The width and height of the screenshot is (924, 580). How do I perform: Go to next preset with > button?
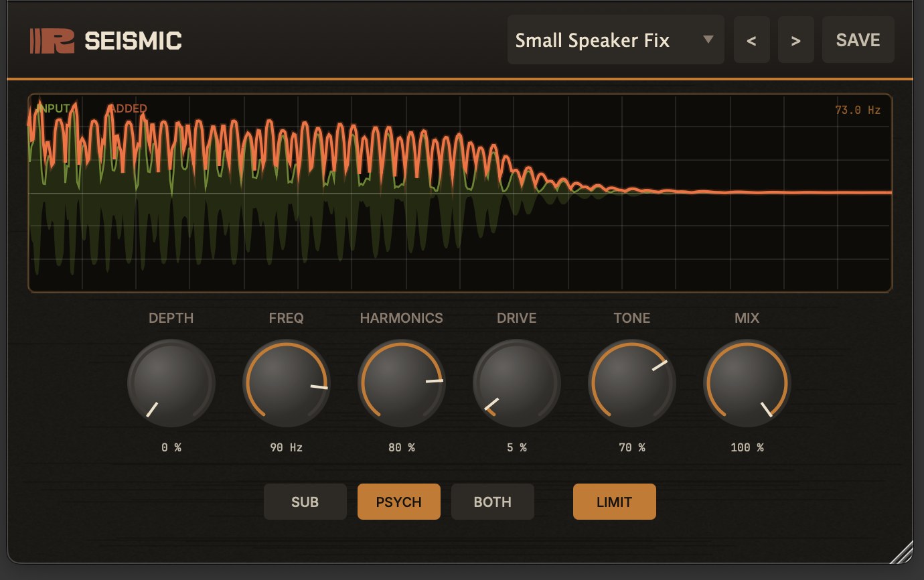click(795, 40)
